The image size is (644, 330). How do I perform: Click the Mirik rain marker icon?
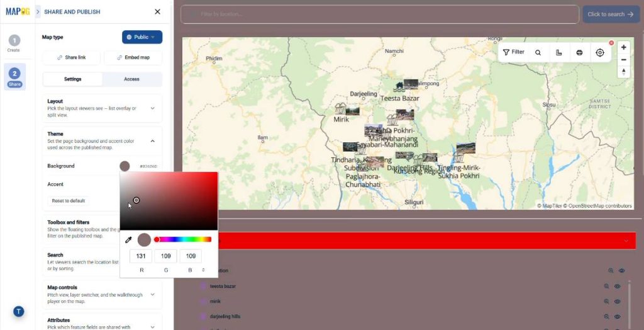click(x=340, y=108)
